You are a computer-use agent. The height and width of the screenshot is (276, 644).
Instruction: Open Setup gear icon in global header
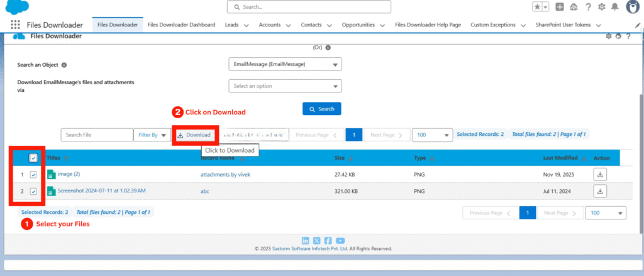602,7
